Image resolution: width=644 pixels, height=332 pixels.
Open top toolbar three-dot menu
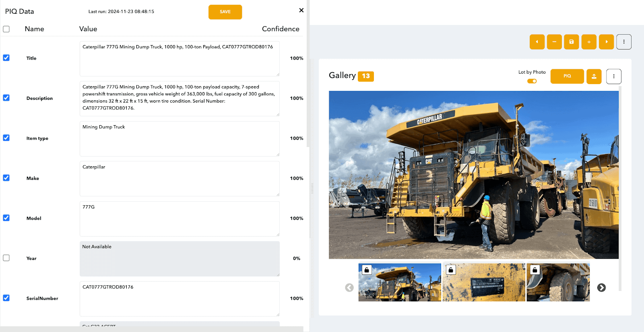pos(624,42)
